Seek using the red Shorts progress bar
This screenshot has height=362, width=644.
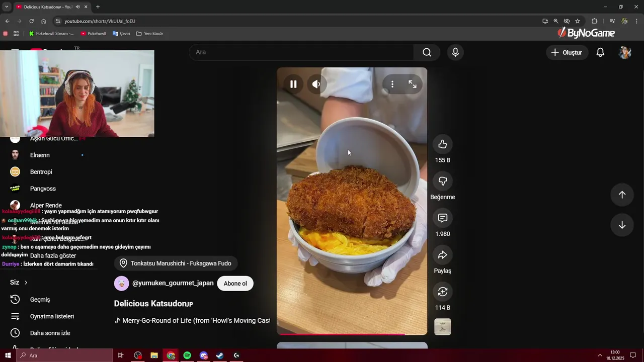click(x=352, y=334)
